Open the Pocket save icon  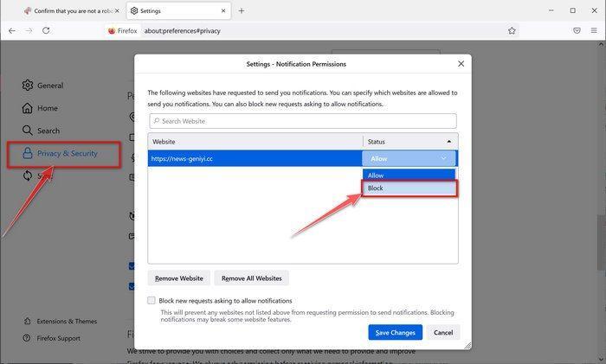coord(577,30)
